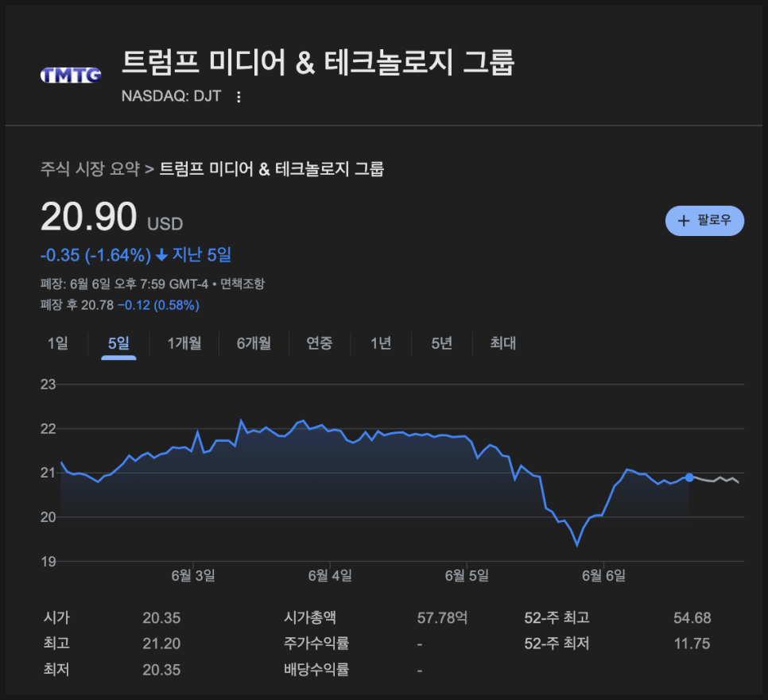Click the 주가수익률 label

point(316,644)
